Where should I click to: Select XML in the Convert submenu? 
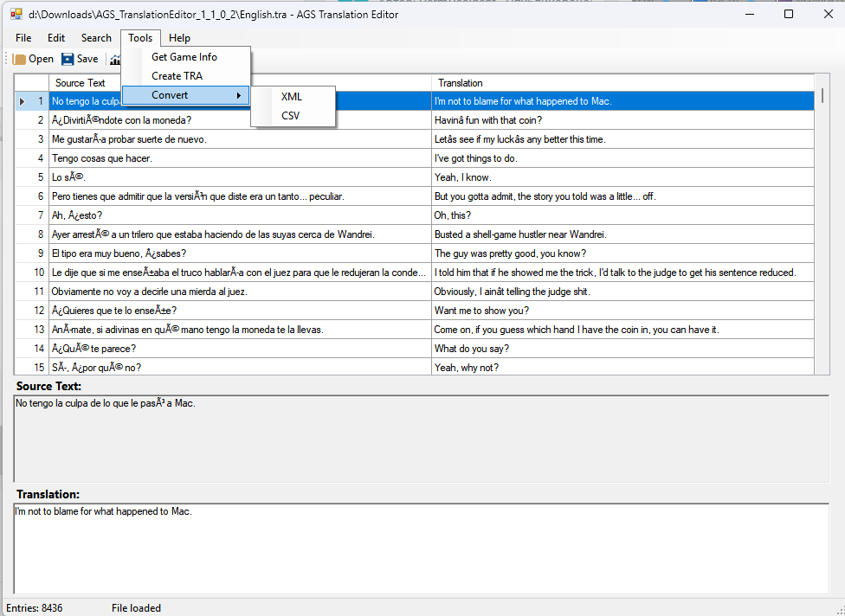(293, 97)
